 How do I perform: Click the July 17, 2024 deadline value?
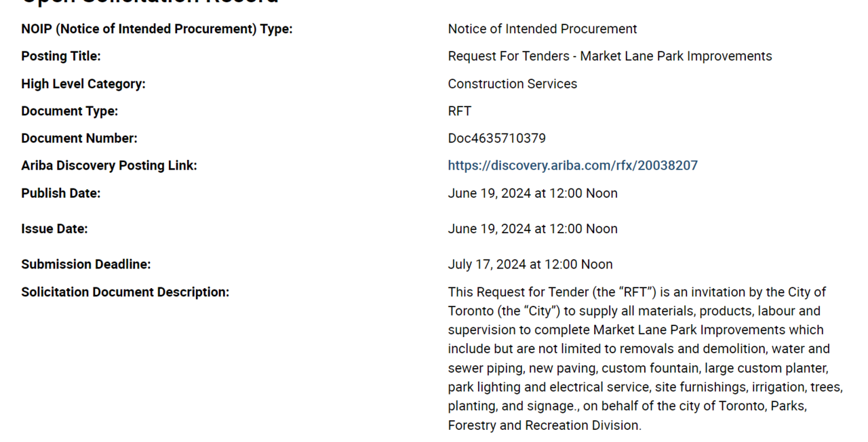[x=530, y=264]
